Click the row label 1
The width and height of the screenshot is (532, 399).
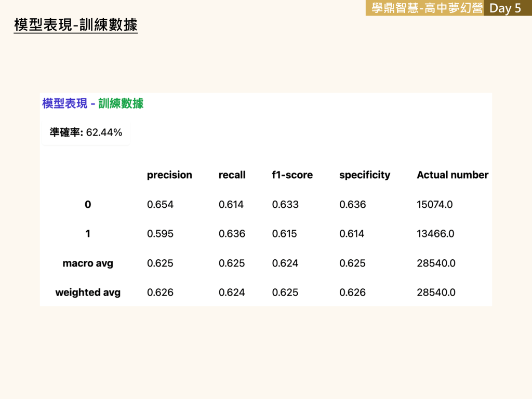point(88,234)
